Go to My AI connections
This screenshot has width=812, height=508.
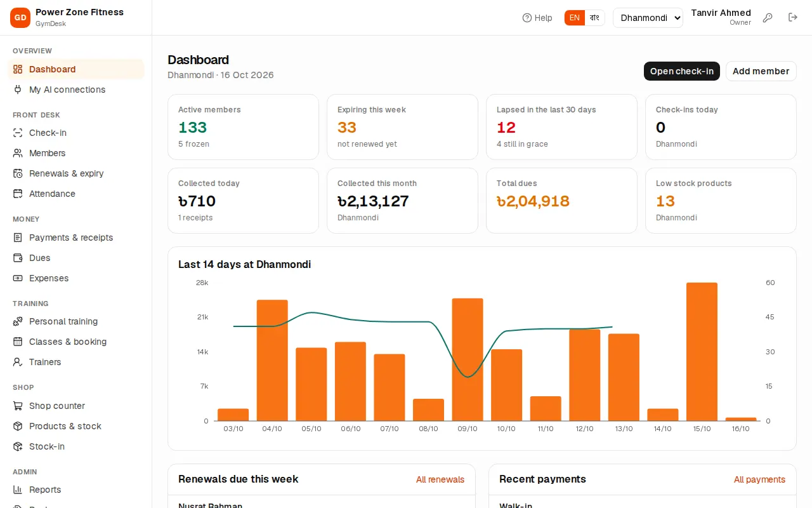tap(76, 90)
